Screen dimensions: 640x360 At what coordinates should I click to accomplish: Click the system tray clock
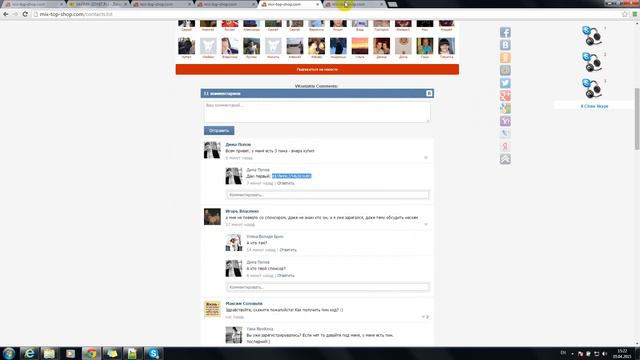[x=622, y=353]
